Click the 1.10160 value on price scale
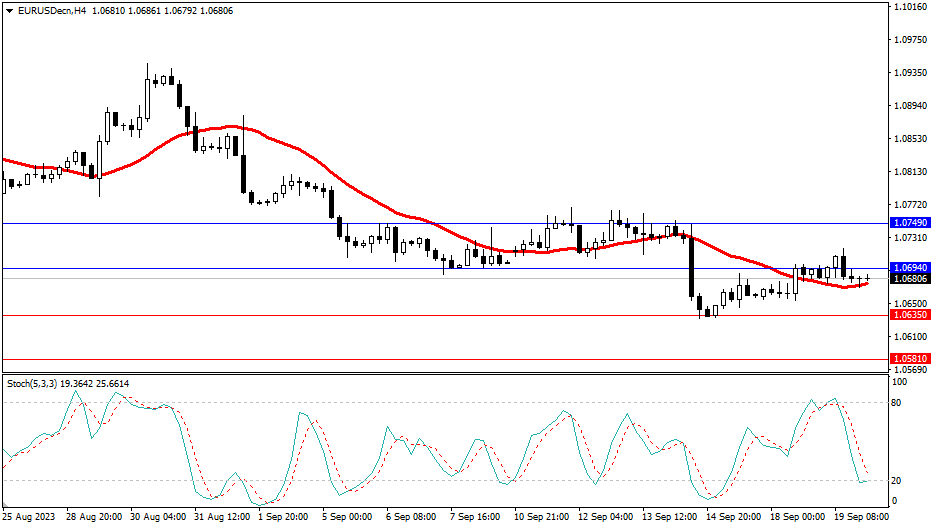The height and width of the screenshot is (527, 934). (x=909, y=7)
